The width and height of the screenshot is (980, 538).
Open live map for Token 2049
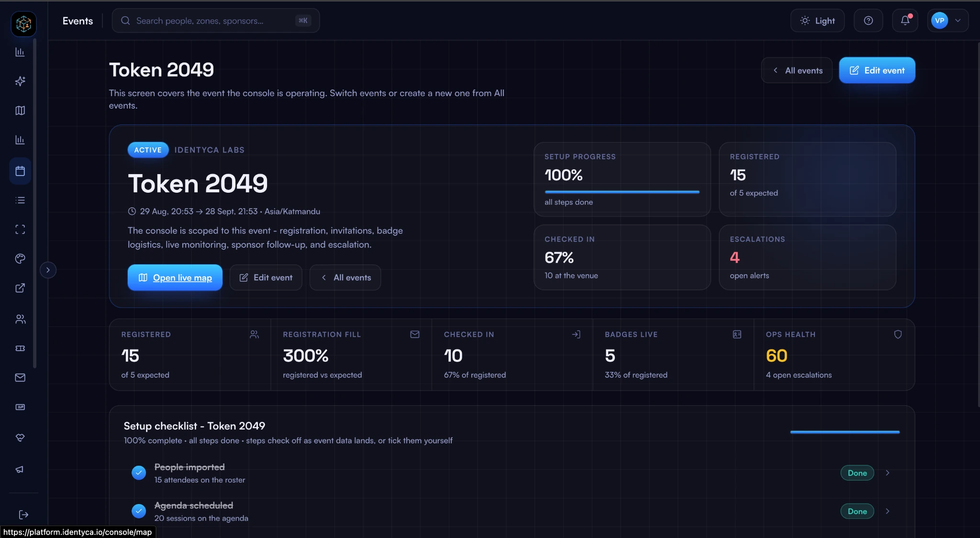175,277
